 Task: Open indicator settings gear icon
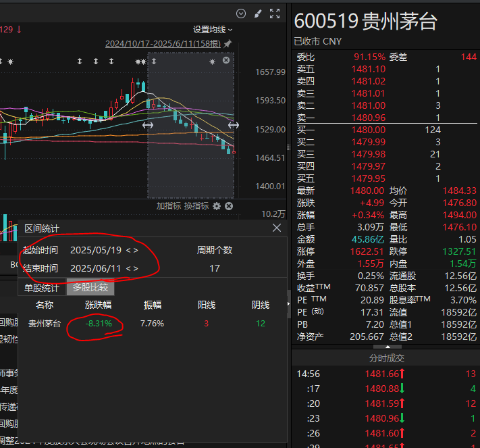pyautogui.click(x=217, y=206)
